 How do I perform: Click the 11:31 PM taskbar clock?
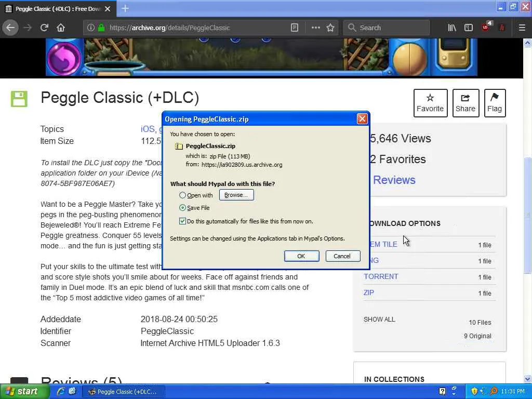(512, 392)
